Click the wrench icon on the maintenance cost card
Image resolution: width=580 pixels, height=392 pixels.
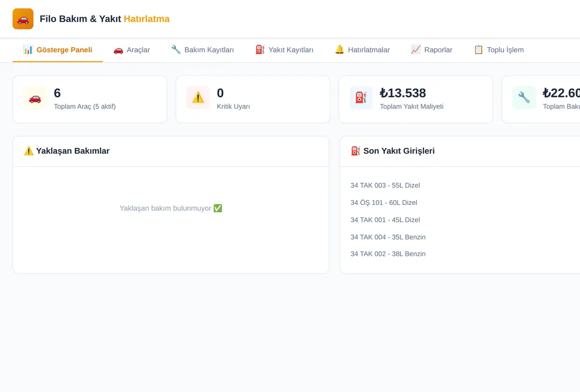(524, 98)
